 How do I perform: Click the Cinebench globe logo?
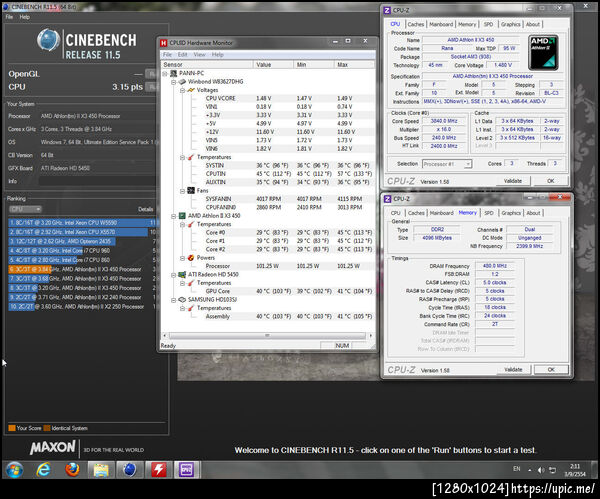[x=48, y=40]
